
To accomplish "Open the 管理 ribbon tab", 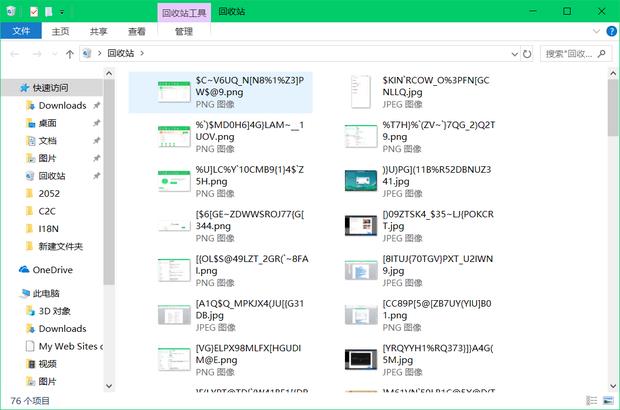I will click(183, 32).
